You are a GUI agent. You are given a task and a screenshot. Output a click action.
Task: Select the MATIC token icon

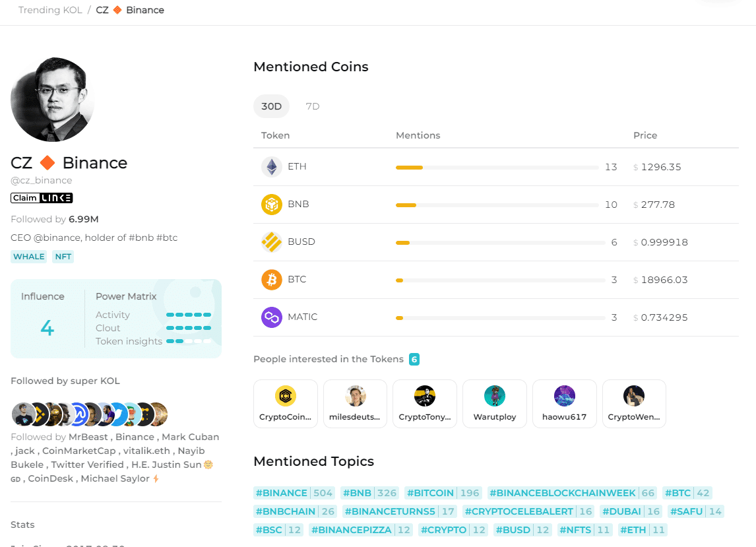(x=271, y=317)
